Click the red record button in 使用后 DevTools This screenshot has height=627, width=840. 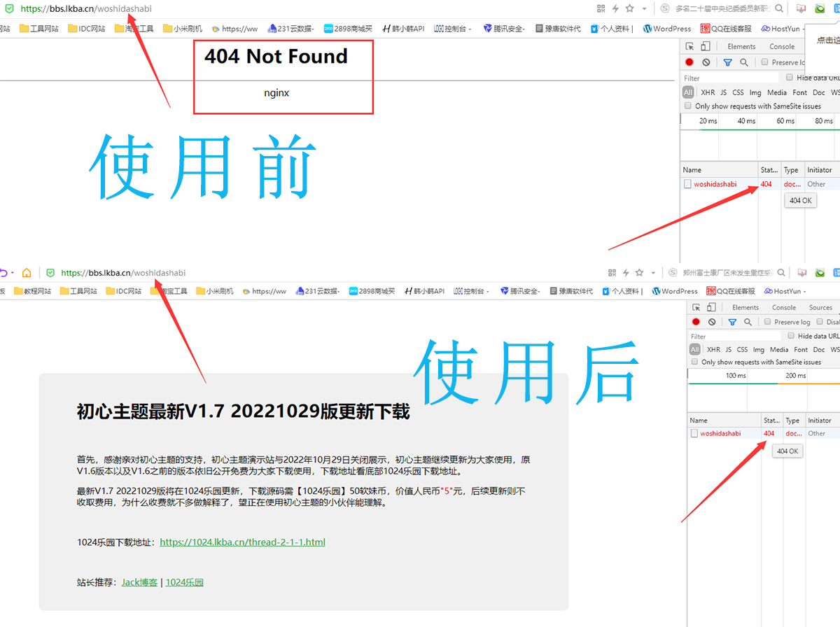pos(696,322)
